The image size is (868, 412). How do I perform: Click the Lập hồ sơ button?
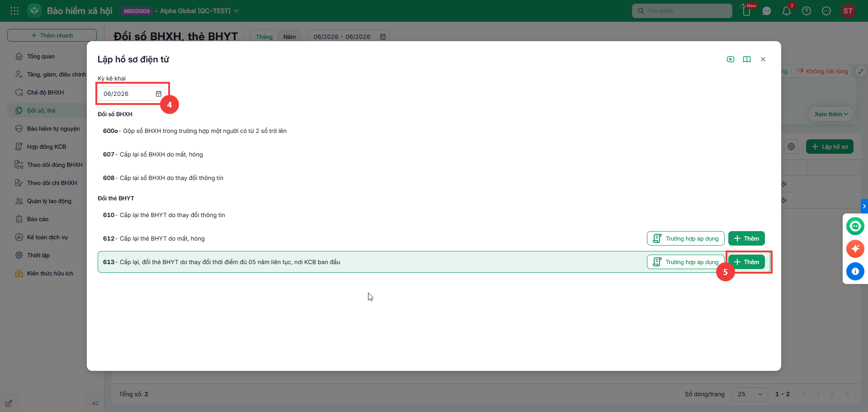point(830,147)
